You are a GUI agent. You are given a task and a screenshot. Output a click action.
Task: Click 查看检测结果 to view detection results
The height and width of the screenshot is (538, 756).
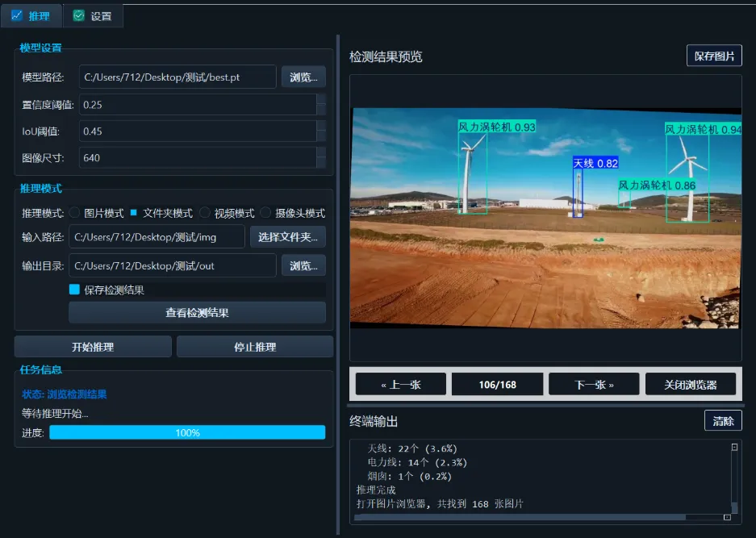(x=196, y=313)
